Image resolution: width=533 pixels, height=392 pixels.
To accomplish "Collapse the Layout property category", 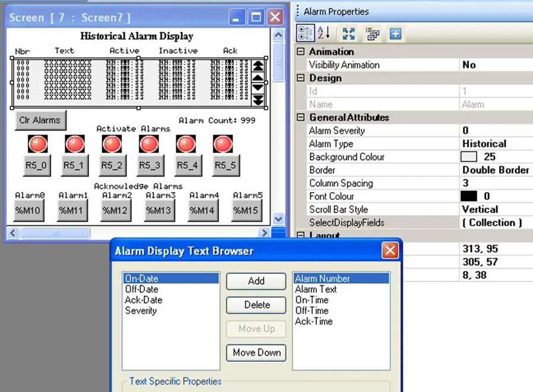I will [x=300, y=235].
